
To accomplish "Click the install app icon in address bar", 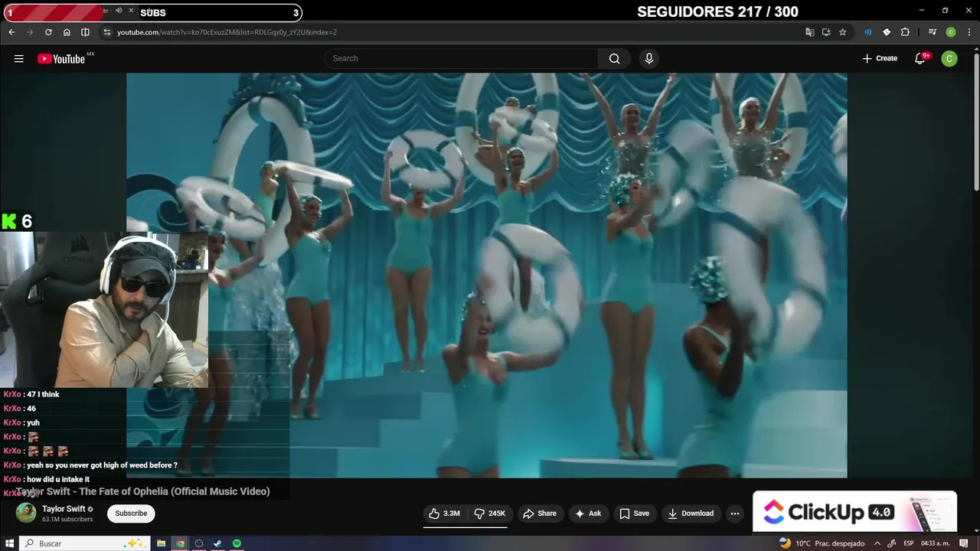I will (x=826, y=32).
